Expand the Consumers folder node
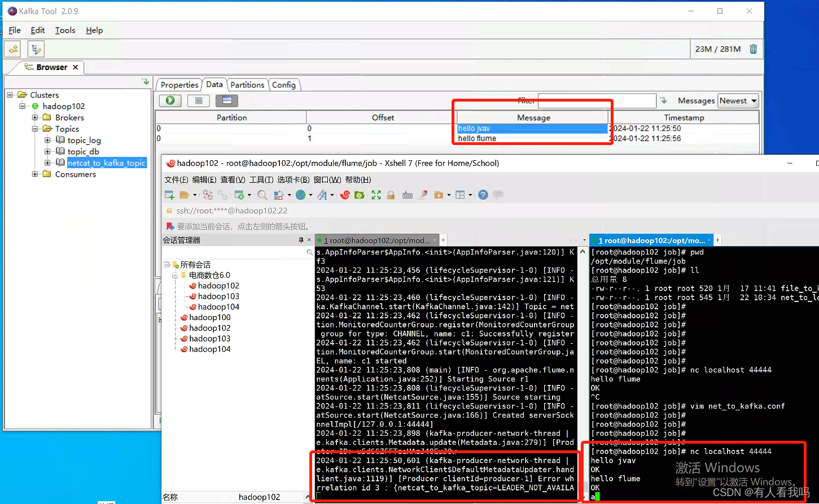Viewport: 819px width, 504px height. [35, 174]
